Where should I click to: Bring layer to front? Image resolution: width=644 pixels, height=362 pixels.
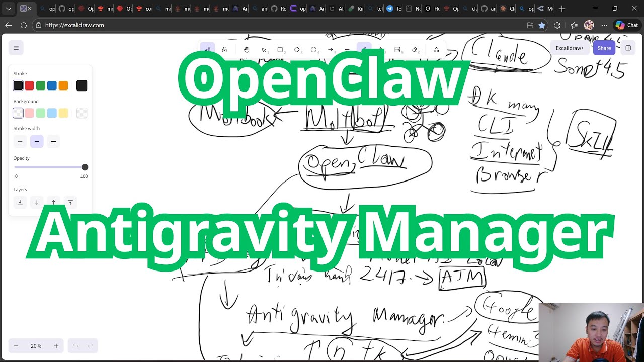pyautogui.click(x=70, y=202)
